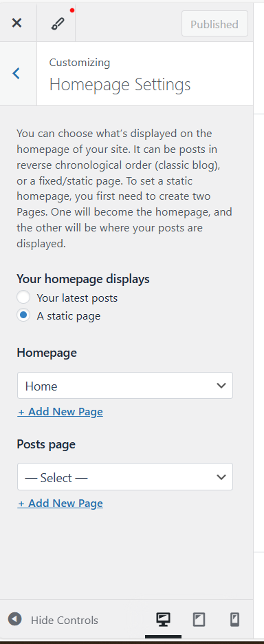Viewport: 264px width, 644px height.
Task: Close the Customizer with the X icon
Action: (16, 23)
